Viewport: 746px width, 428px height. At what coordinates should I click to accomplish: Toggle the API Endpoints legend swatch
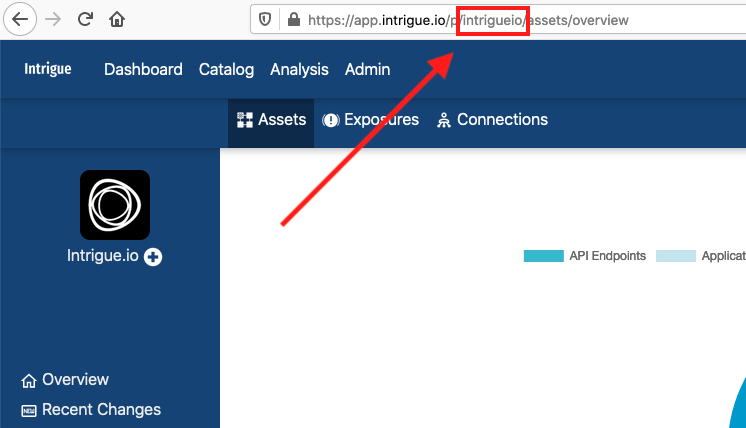coord(544,256)
